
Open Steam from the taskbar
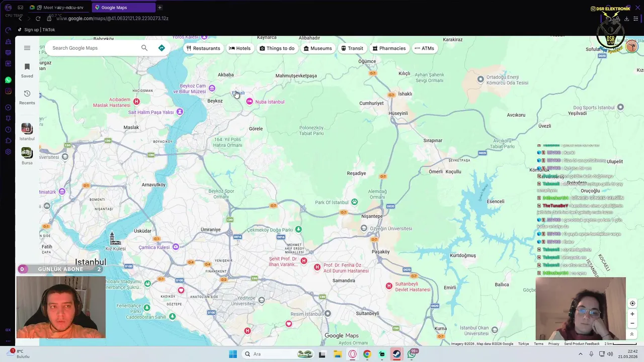tap(397, 354)
